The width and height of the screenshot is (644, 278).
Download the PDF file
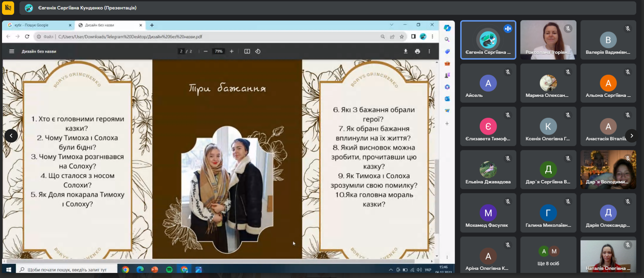[x=405, y=51]
